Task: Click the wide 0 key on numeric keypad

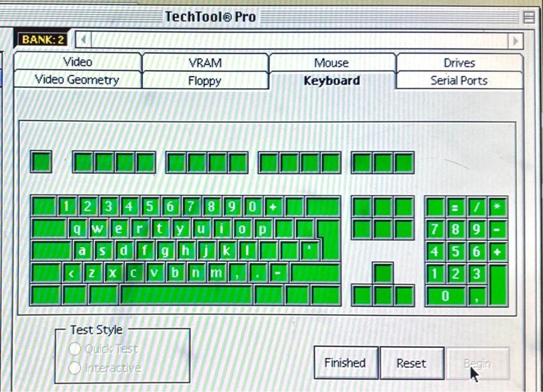Action: click(446, 296)
